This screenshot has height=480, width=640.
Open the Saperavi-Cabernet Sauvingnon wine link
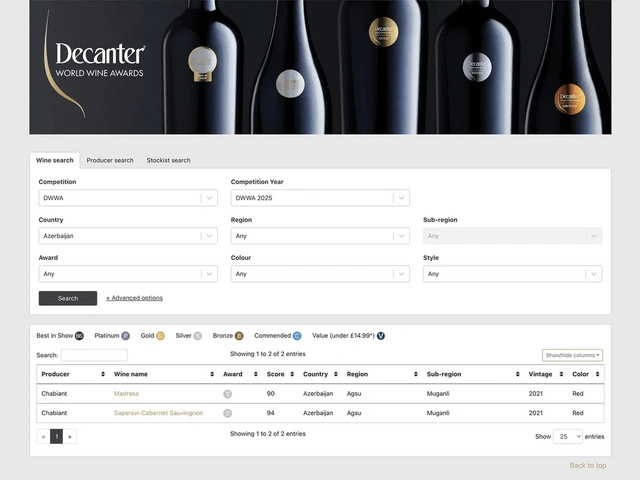158,413
